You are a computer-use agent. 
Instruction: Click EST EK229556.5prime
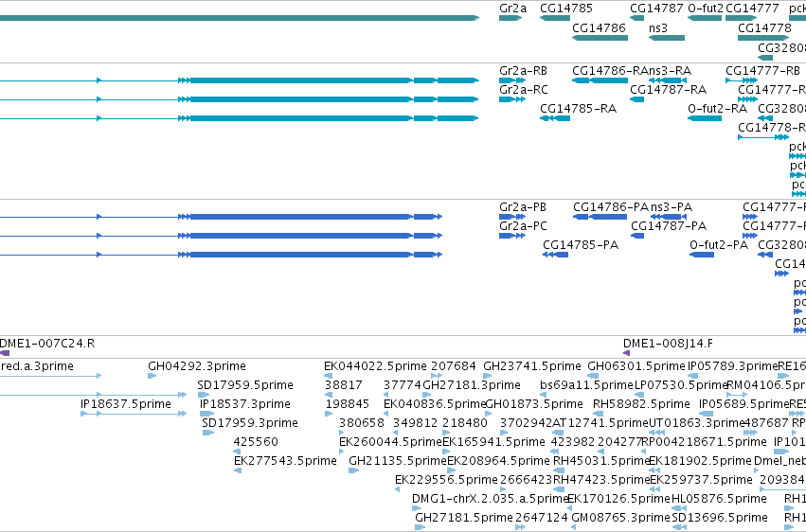point(446,480)
